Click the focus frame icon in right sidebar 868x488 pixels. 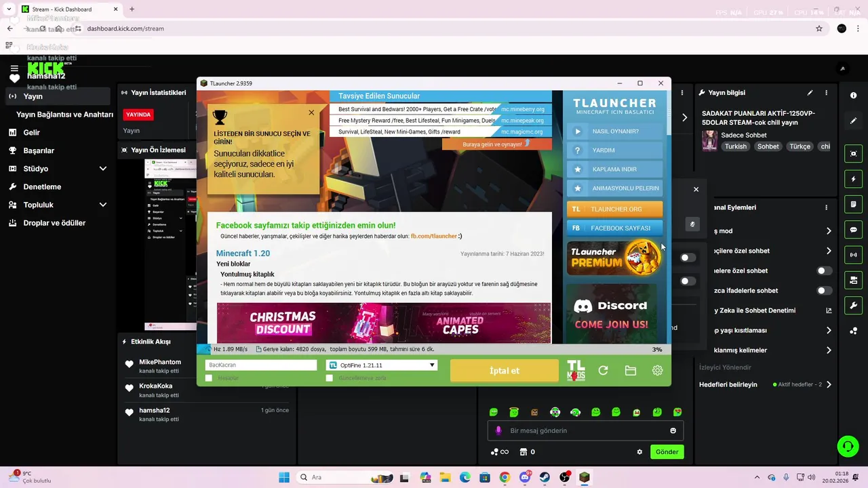[854, 154]
